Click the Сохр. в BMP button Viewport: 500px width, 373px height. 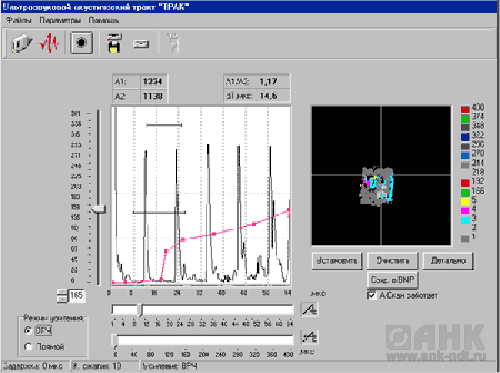point(393,280)
